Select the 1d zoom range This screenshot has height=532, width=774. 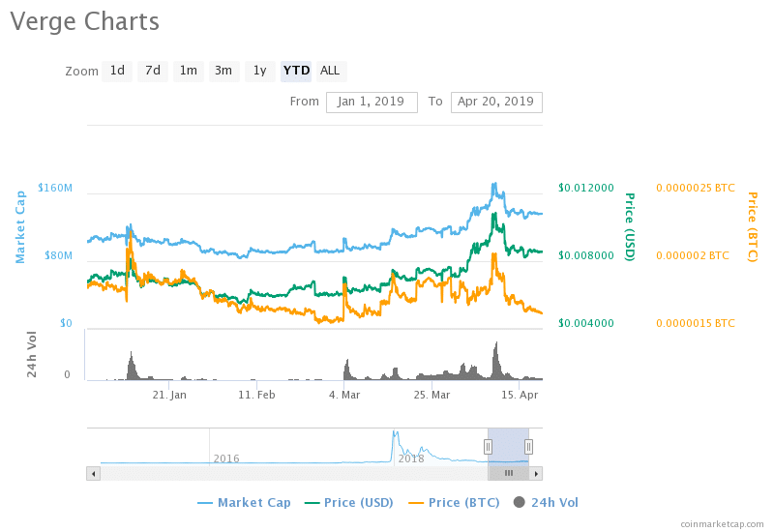117,71
